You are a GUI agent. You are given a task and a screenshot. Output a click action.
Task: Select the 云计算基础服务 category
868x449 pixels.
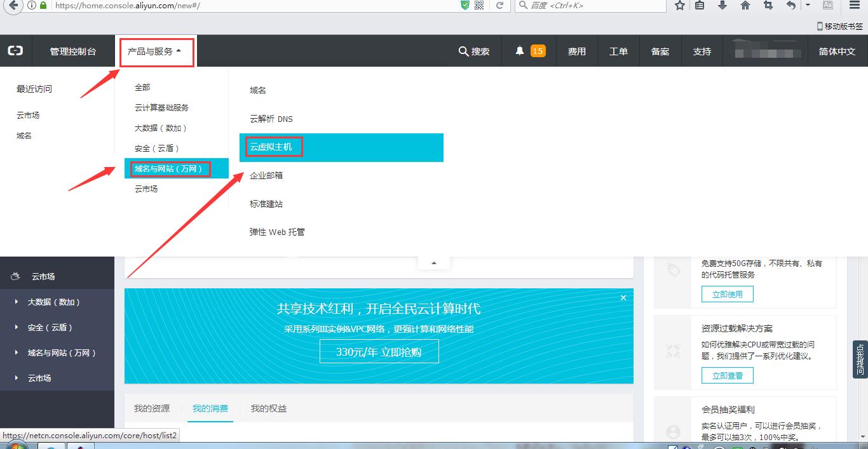[161, 108]
